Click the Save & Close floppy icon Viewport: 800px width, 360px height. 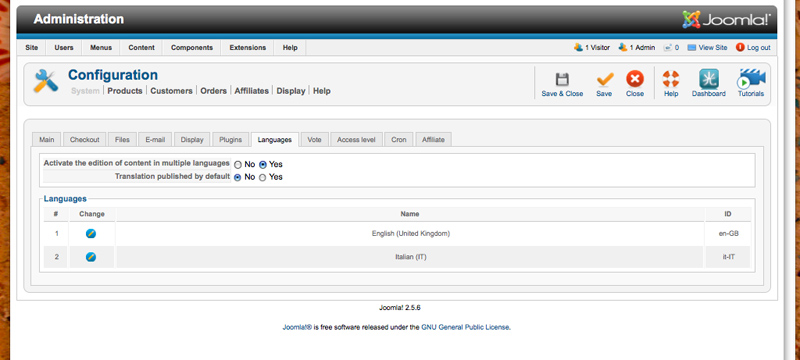coord(562,80)
